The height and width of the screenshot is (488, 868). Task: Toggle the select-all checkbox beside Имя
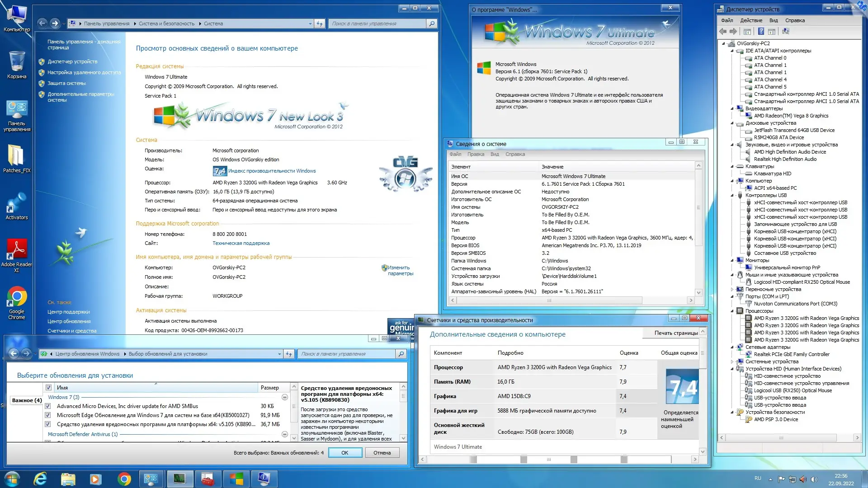[48, 387]
